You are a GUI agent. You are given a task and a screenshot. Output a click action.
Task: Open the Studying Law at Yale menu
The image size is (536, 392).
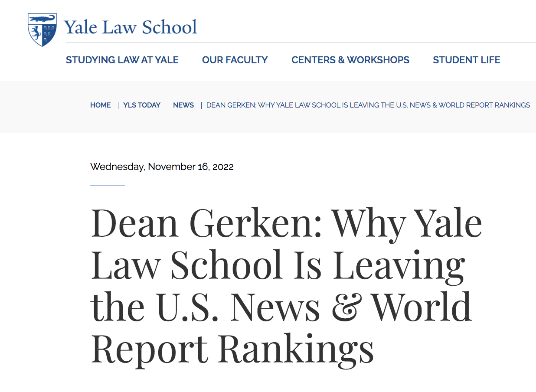coord(122,60)
